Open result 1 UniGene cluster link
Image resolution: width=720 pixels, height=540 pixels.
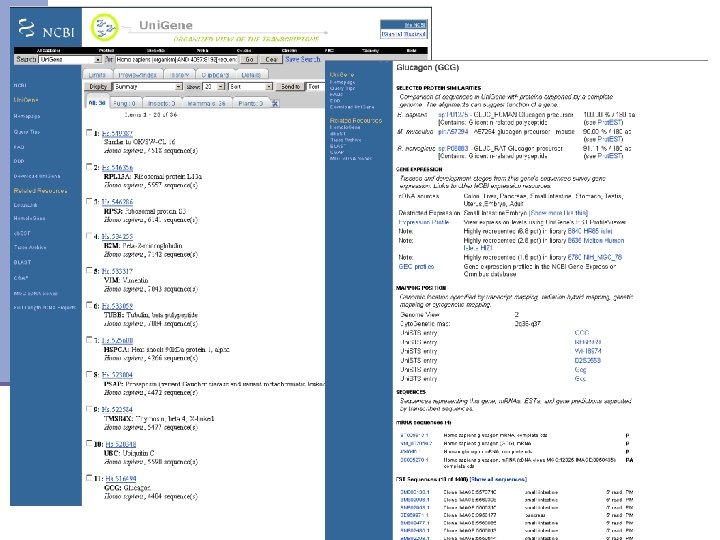(x=117, y=133)
